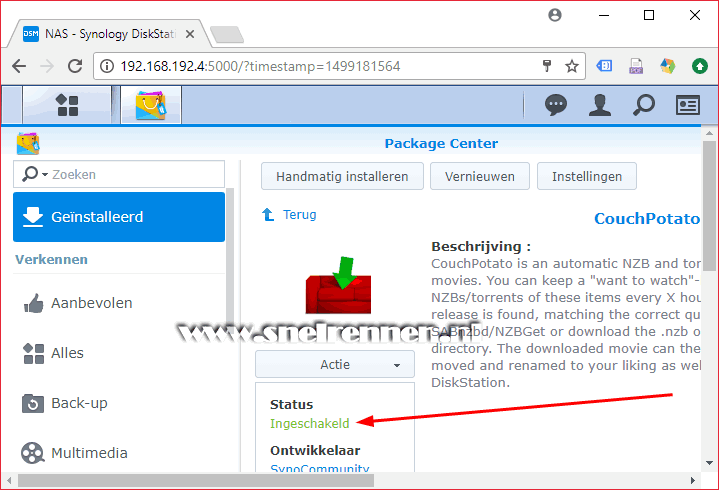Click the Beschrijving heading

[481, 247]
